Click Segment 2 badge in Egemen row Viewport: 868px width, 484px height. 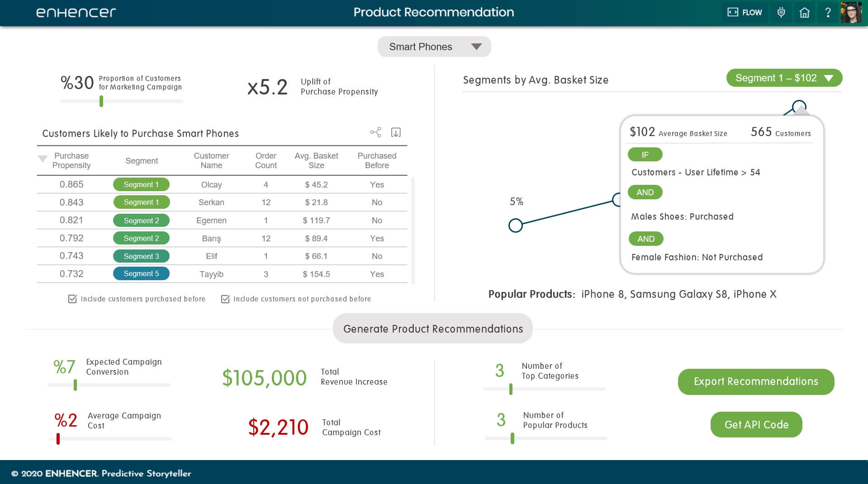tap(141, 220)
